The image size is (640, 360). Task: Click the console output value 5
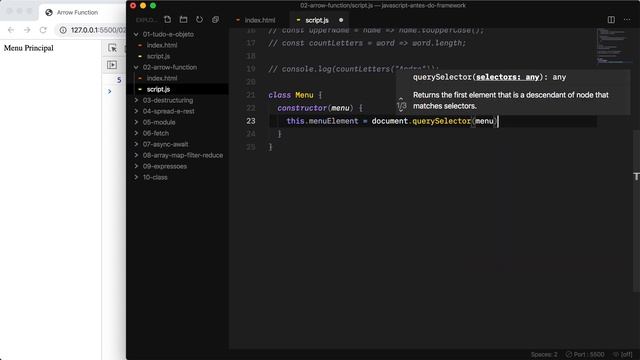119,80
